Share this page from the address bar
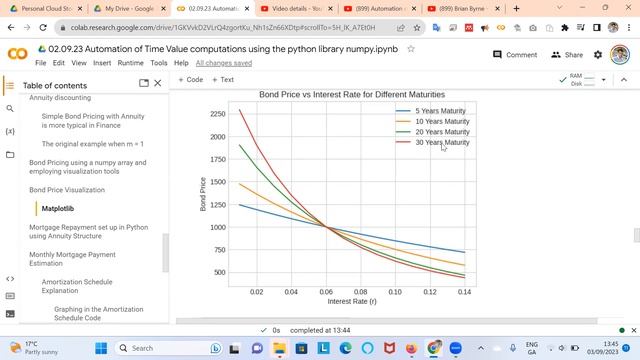This screenshot has height=360, width=640. 401,28
